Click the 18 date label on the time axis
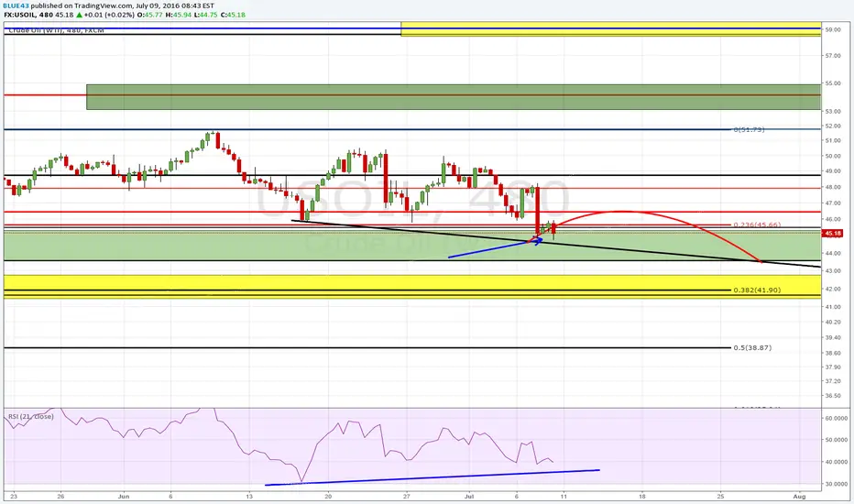 [642, 497]
